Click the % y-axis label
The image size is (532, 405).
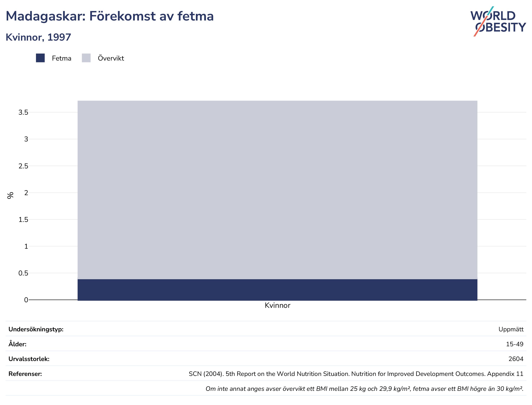(x=10, y=195)
